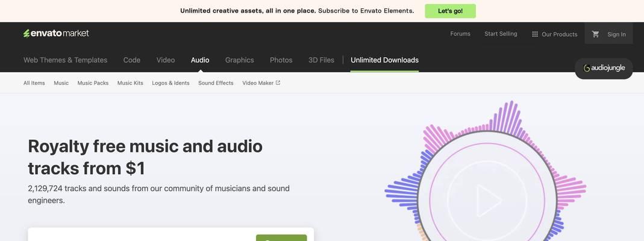
Task: Play the circular waveform preview
Action: pyautogui.click(x=487, y=201)
